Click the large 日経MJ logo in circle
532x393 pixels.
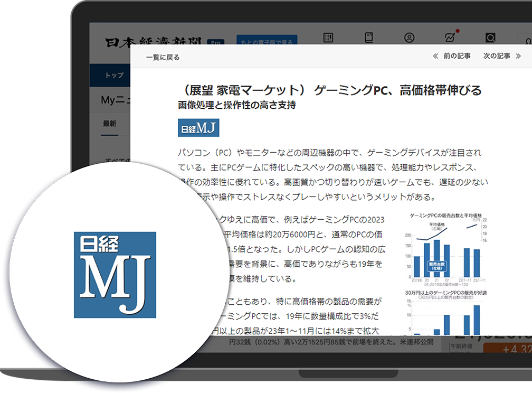tap(115, 275)
